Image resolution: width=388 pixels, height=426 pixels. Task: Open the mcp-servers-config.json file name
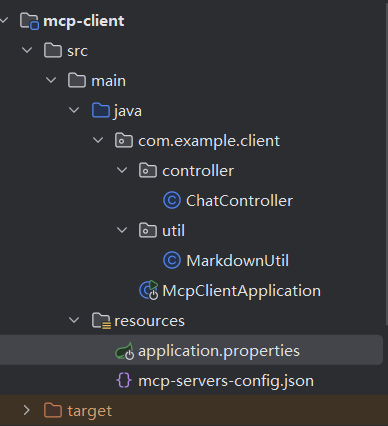(x=226, y=381)
